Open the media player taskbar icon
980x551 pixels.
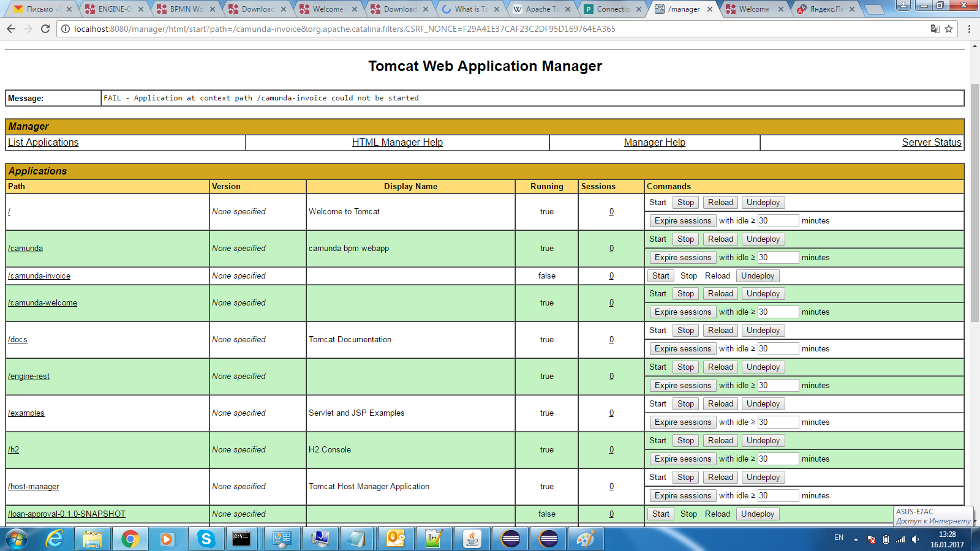click(167, 539)
